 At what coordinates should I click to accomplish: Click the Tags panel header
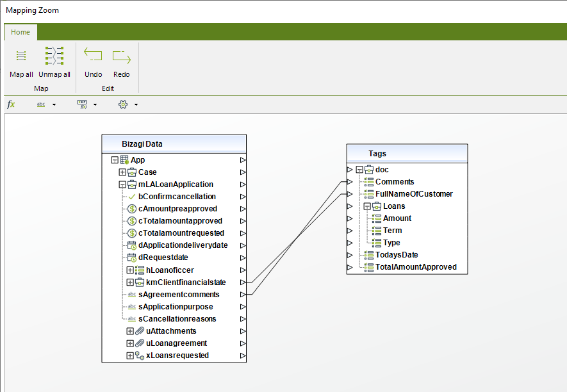(407, 154)
